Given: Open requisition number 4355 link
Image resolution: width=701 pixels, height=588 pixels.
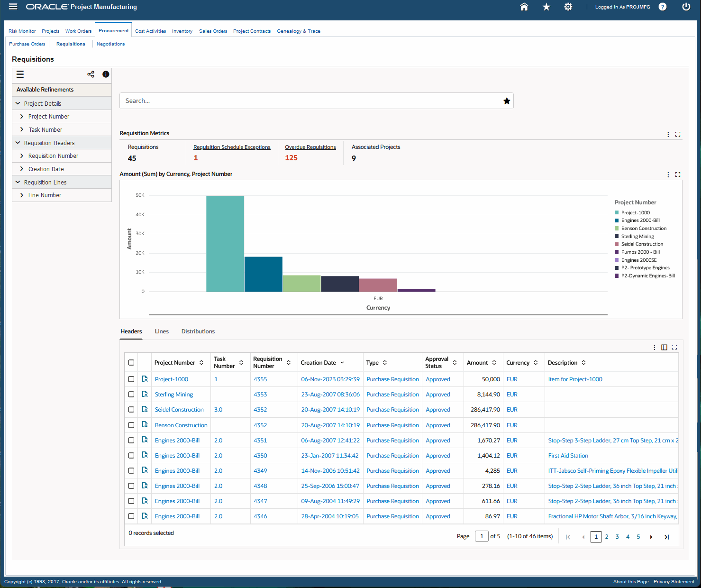Looking at the screenshot, I should coord(260,379).
